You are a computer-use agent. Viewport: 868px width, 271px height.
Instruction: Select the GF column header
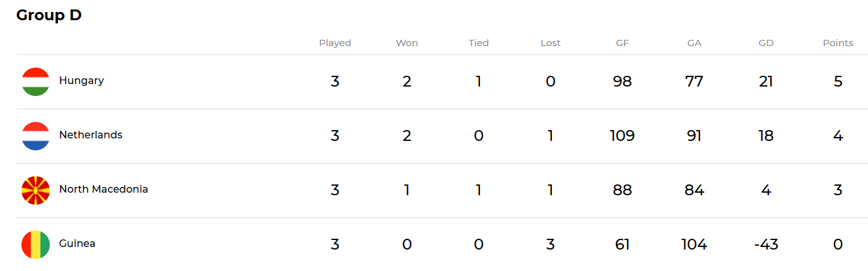(623, 44)
